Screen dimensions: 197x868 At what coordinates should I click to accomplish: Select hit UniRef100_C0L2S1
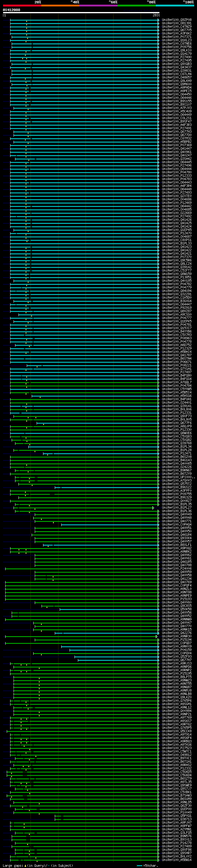(x=177, y=118)
